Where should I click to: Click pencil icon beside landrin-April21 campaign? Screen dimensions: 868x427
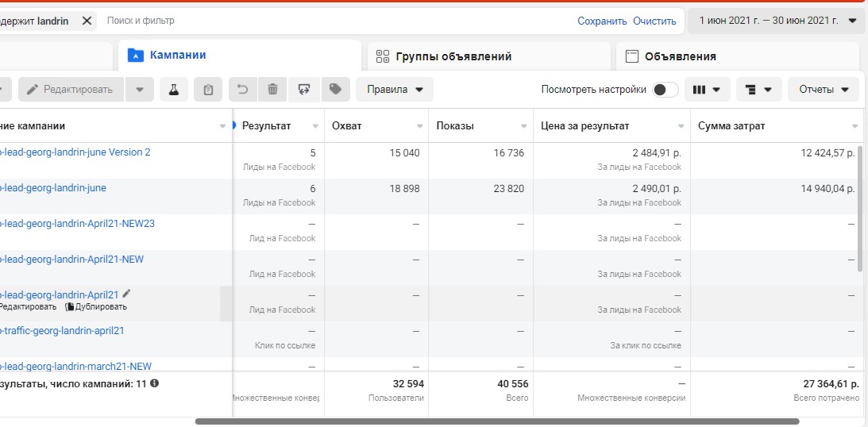pyautogui.click(x=126, y=294)
